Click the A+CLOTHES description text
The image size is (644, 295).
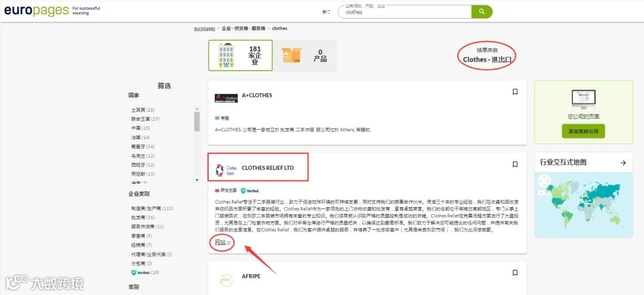(x=293, y=130)
